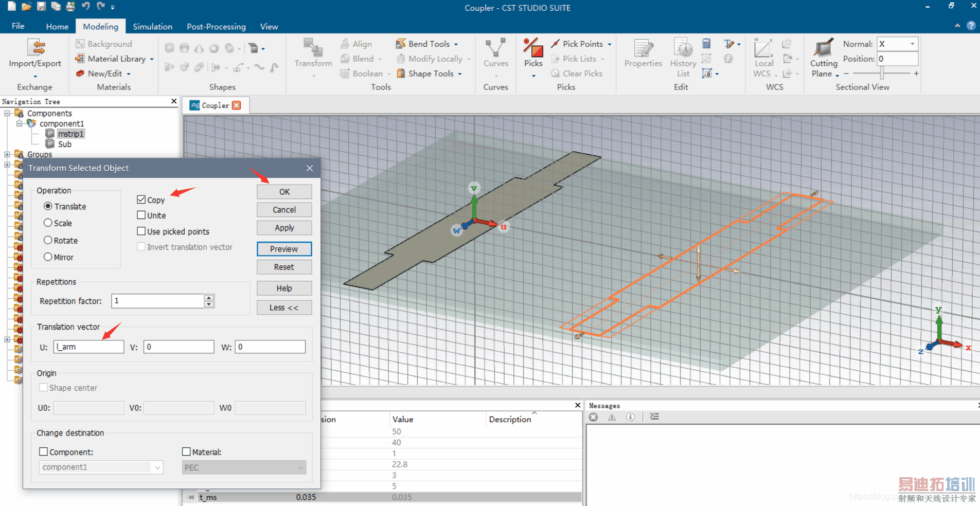The width and height of the screenshot is (980, 506).
Task: Open the Post-Processing tab
Action: [x=216, y=27]
